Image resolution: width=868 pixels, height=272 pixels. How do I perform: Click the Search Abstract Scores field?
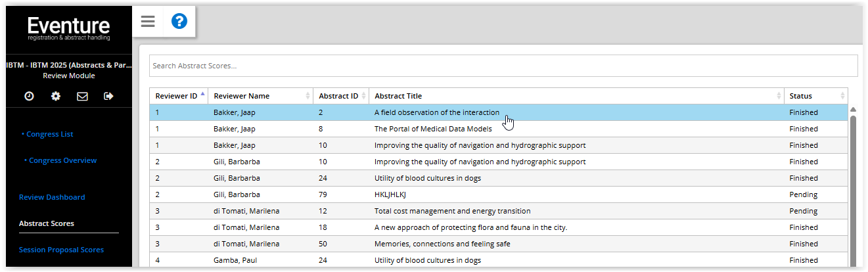pos(503,66)
